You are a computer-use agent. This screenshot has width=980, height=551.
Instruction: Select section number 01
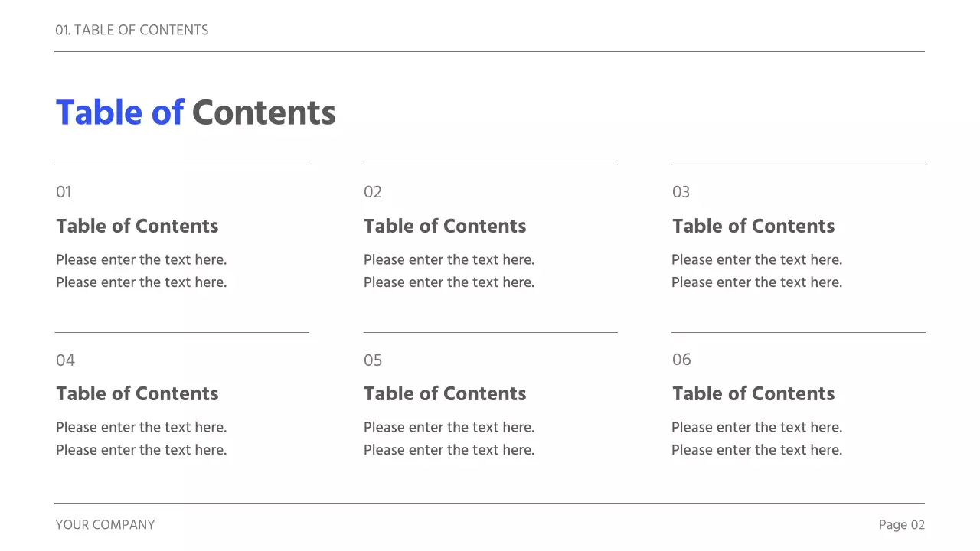[64, 192]
